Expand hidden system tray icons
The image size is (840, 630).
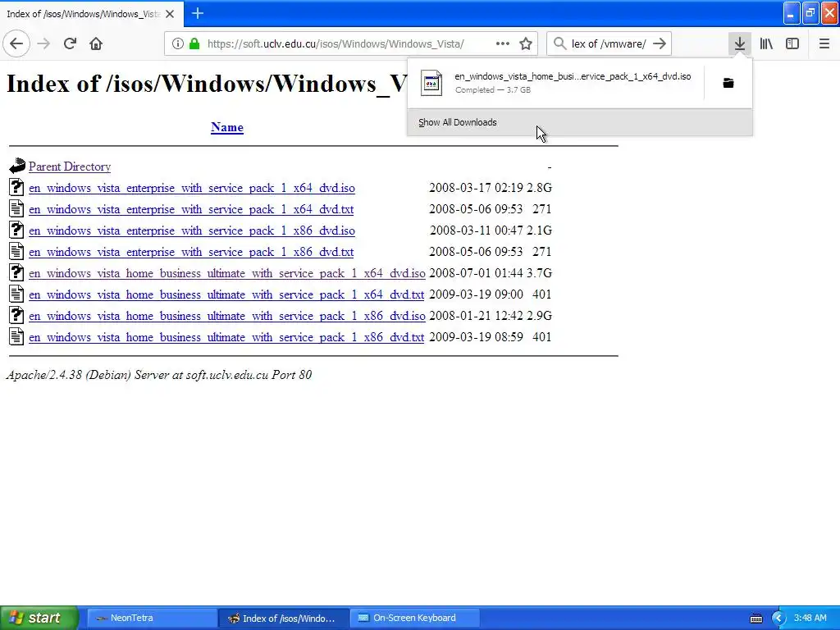[x=778, y=619]
